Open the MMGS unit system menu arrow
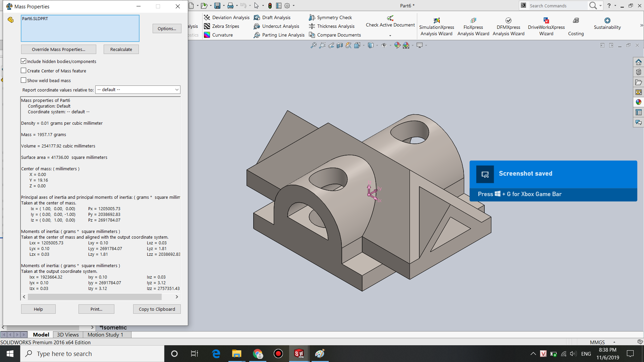This screenshot has width=644, height=362. point(614,342)
